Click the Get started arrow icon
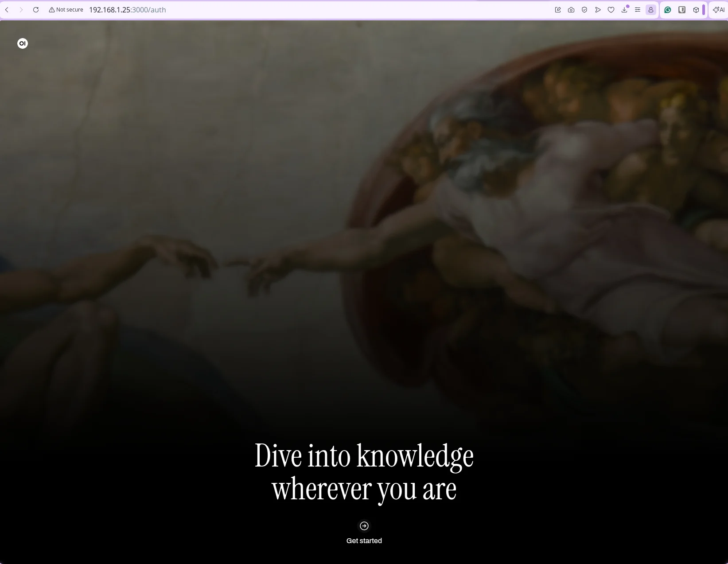728x564 pixels. click(364, 526)
